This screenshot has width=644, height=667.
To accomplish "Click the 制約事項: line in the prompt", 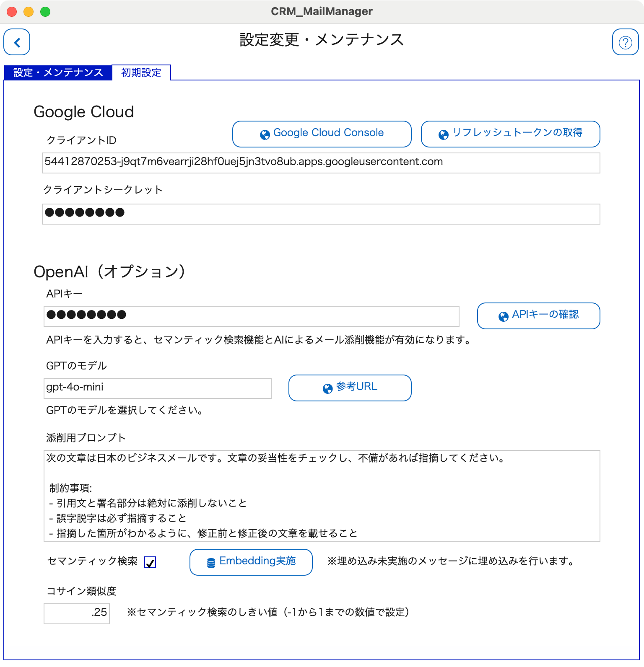I will [70, 488].
